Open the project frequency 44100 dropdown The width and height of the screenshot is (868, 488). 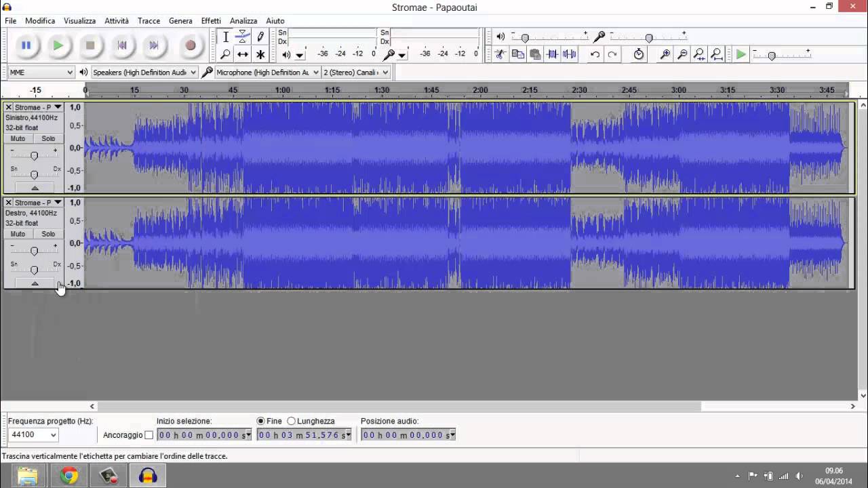point(33,435)
